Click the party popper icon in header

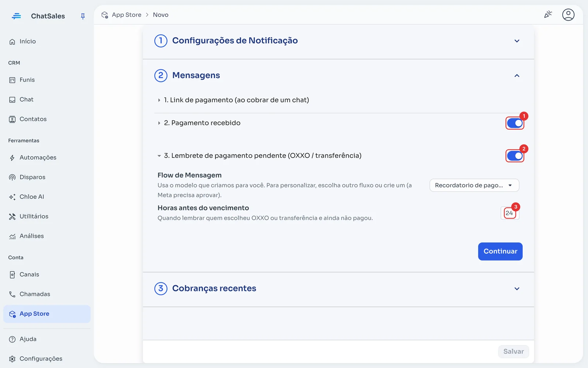pyautogui.click(x=548, y=14)
